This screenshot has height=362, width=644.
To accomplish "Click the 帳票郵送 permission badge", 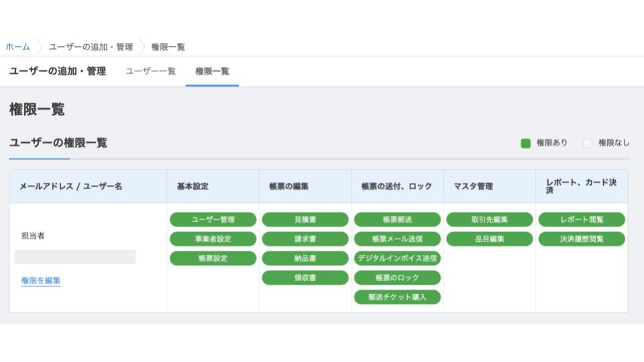I will (x=397, y=219).
